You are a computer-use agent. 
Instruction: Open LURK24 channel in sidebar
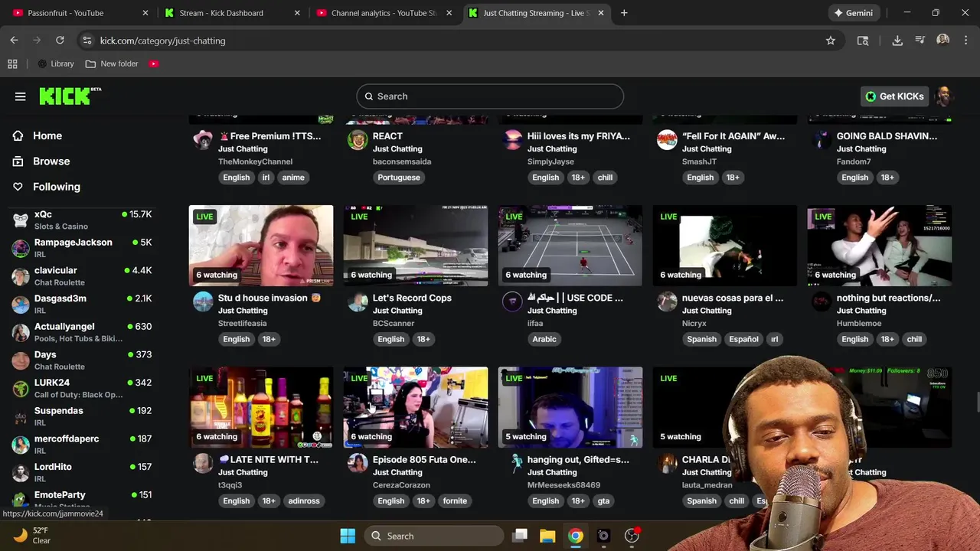(x=83, y=388)
